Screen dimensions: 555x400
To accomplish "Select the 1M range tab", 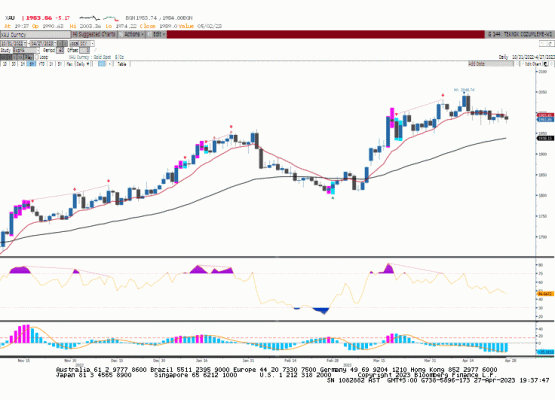I will (x=22, y=64).
